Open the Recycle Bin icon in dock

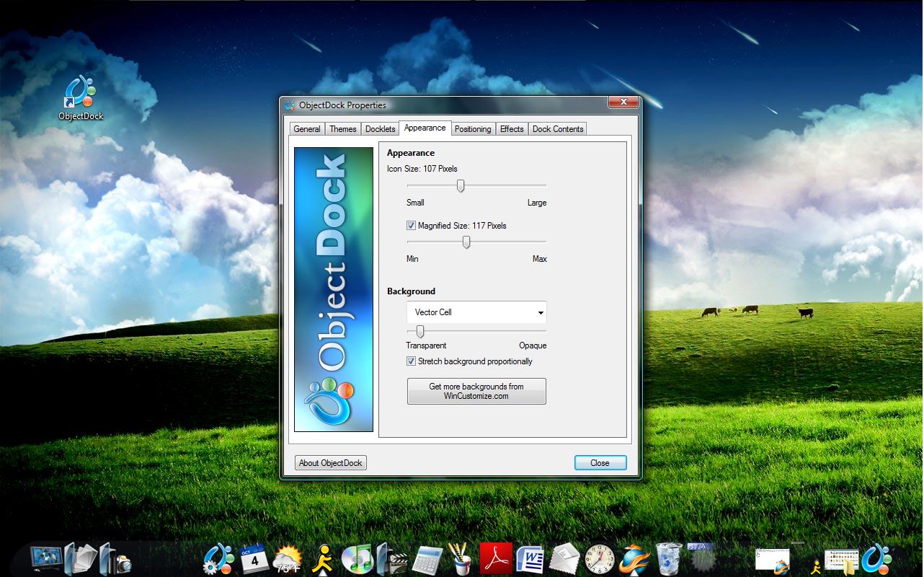click(669, 559)
